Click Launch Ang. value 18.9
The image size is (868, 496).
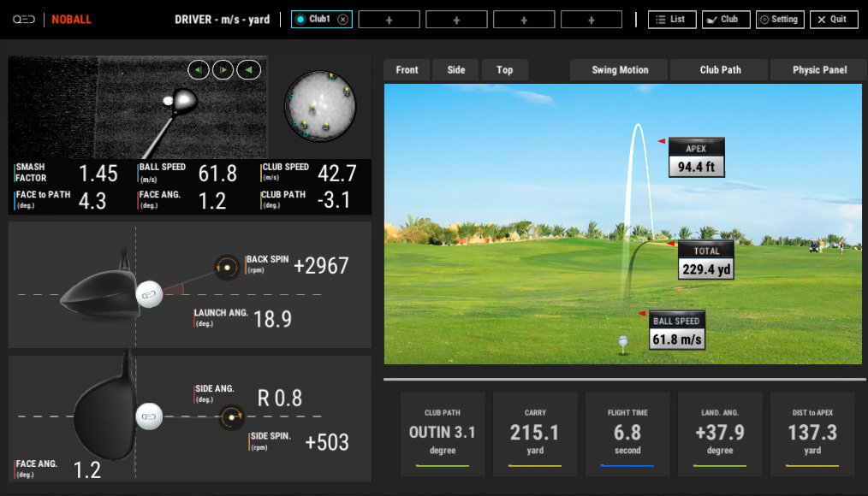point(272,319)
